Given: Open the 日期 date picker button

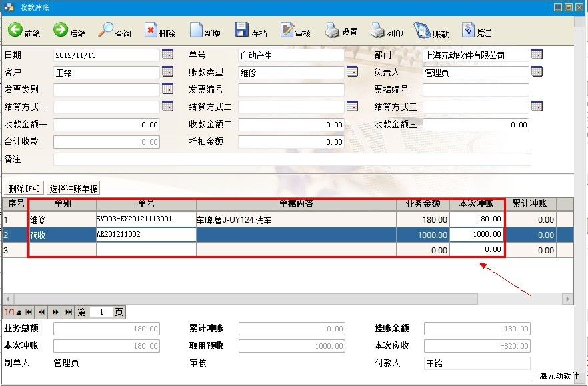Looking at the screenshot, I should [167, 55].
